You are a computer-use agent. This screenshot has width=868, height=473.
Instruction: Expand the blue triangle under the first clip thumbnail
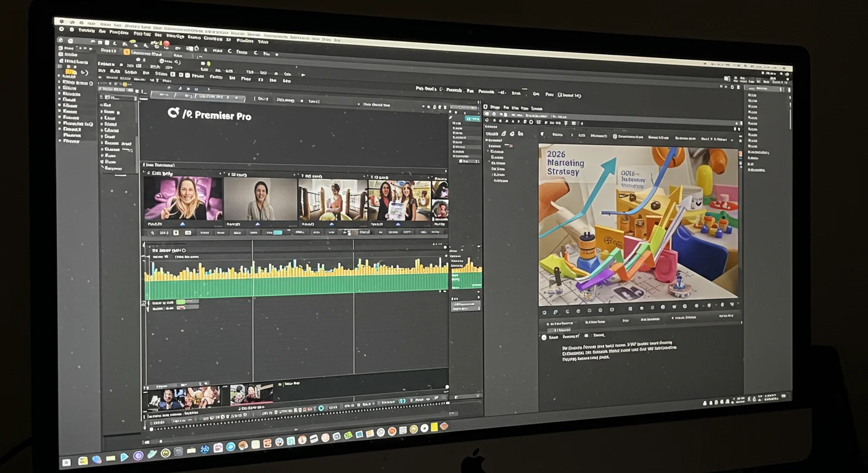(182, 225)
